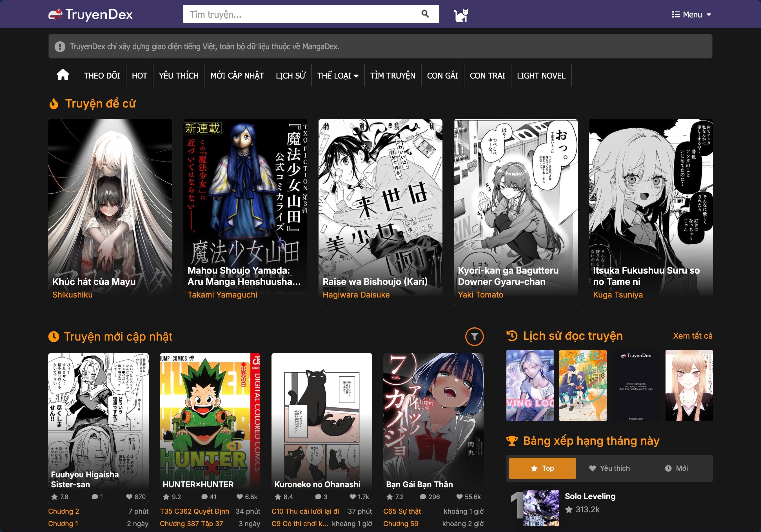Go to MỚI CẬP NHẬT section
This screenshot has height=532, width=761.
pos(237,75)
